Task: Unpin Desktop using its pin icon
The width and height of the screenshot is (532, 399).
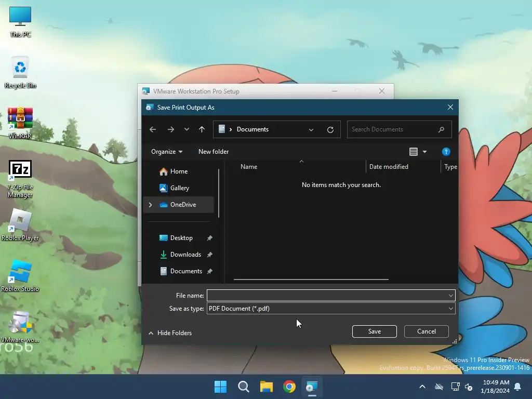Action: (210, 238)
